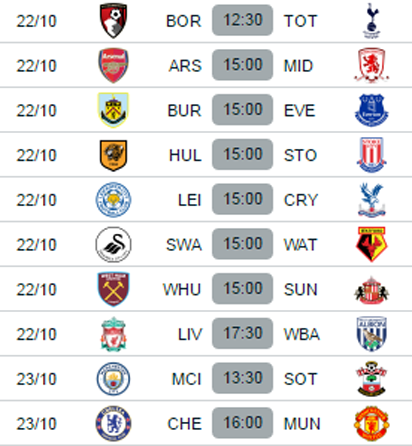
Task: Select the Liverpool club crest
Action: 113,334
